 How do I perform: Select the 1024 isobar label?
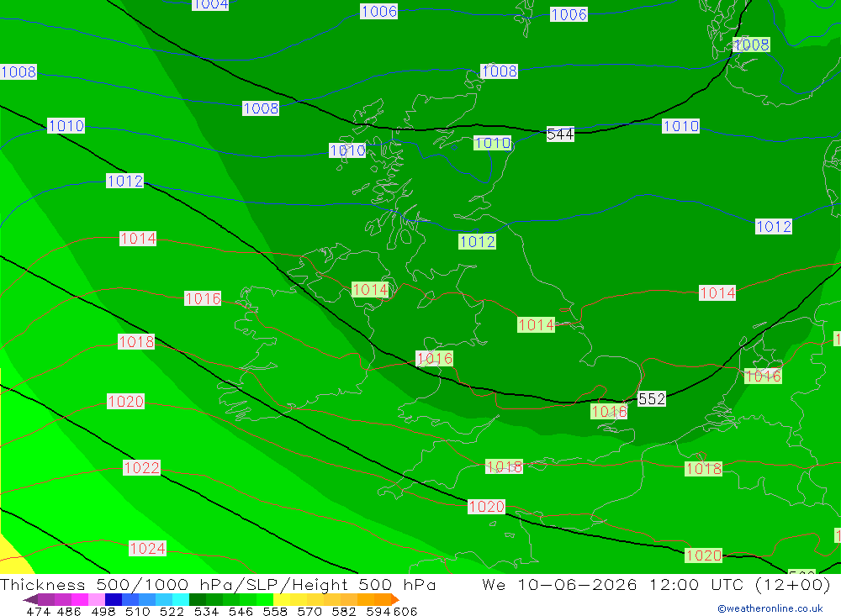click(x=147, y=549)
